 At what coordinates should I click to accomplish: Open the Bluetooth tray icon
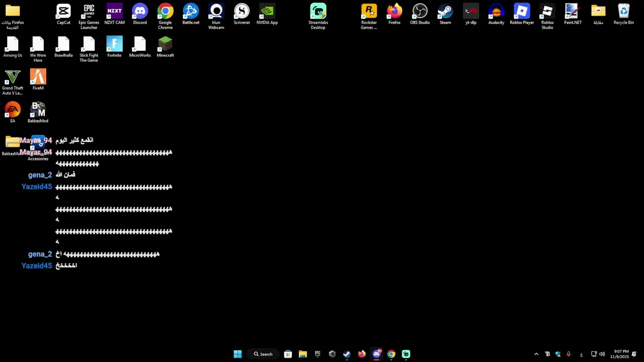[547, 354]
